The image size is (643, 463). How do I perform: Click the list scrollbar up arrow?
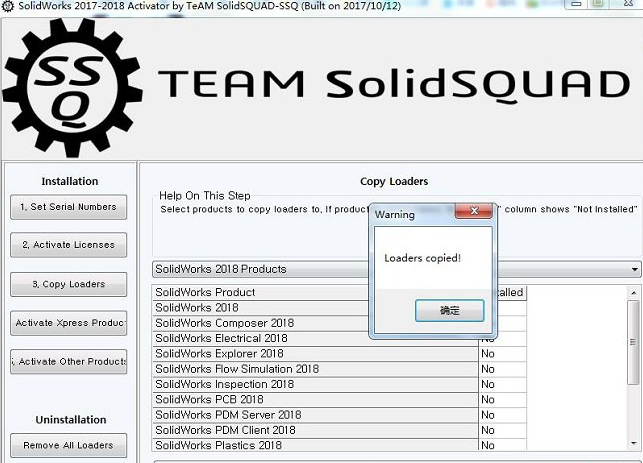pos(634,293)
